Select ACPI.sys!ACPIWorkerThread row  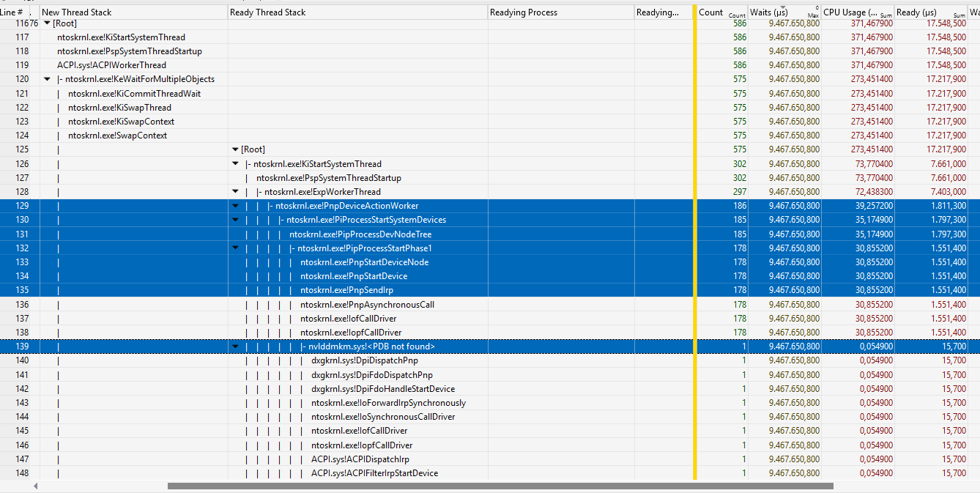click(x=111, y=65)
